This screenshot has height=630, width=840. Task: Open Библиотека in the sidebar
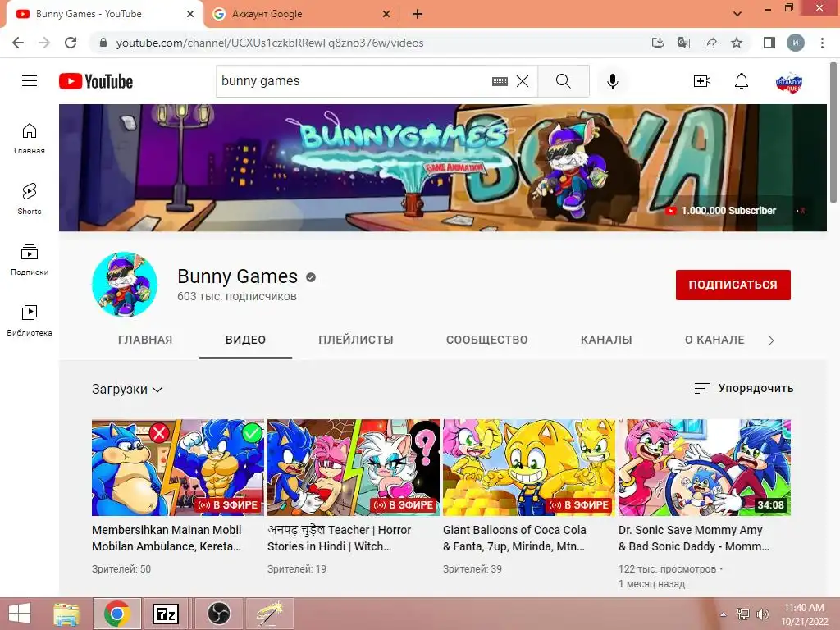[30, 321]
